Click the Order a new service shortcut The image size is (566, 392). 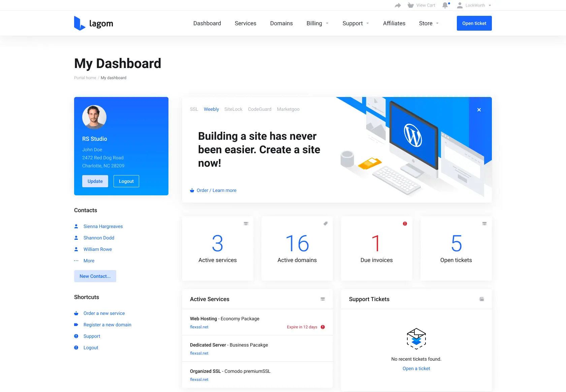coord(104,313)
